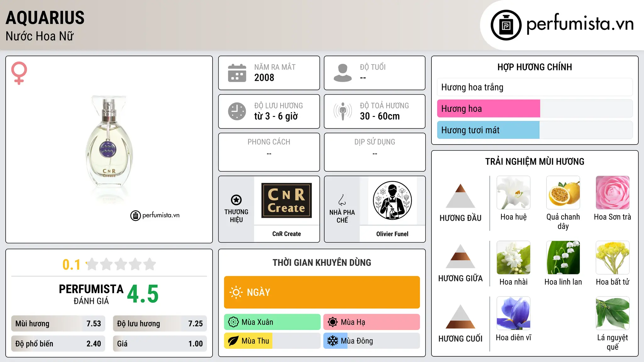
Task: Click the nose icon above Nhà Pha Chế
Action: coord(342,200)
